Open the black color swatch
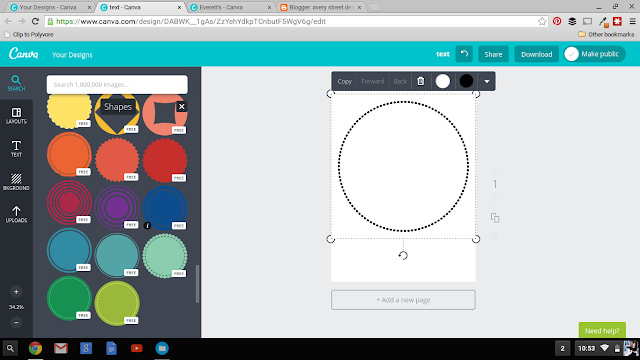Viewport: 640px width, 360px height. pos(466,81)
